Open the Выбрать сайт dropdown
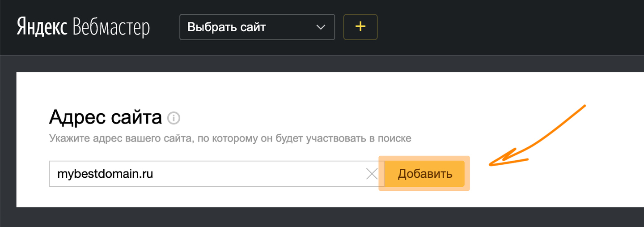This screenshot has width=644, height=227. click(x=257, y=27)
